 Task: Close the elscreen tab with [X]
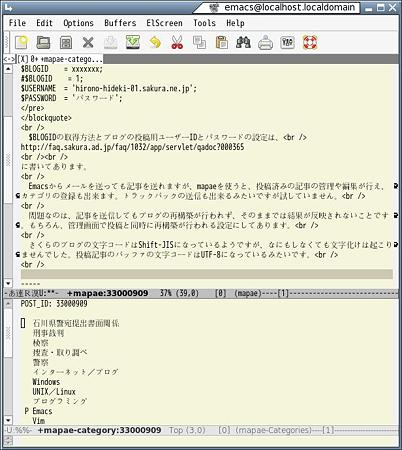click(x=22, y=59)
